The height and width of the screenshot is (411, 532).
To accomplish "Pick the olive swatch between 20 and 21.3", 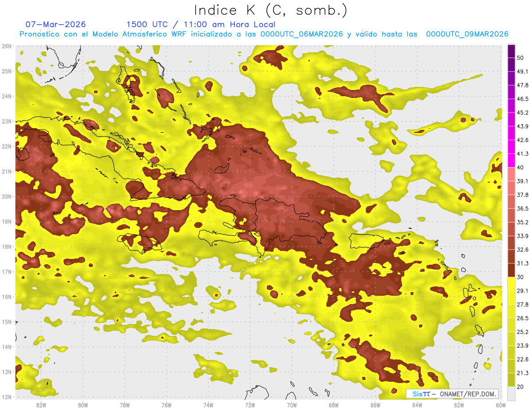I will click(x=511, y=380).
